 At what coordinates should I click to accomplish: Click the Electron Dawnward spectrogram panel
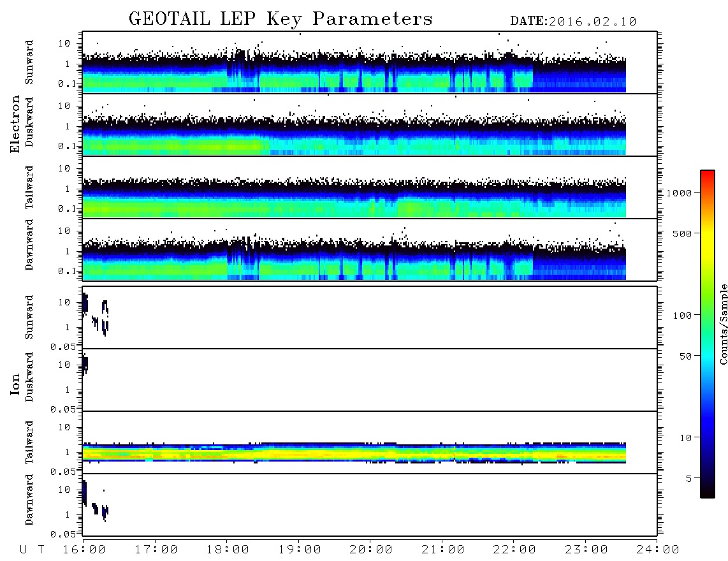click(x=370, y=249)
